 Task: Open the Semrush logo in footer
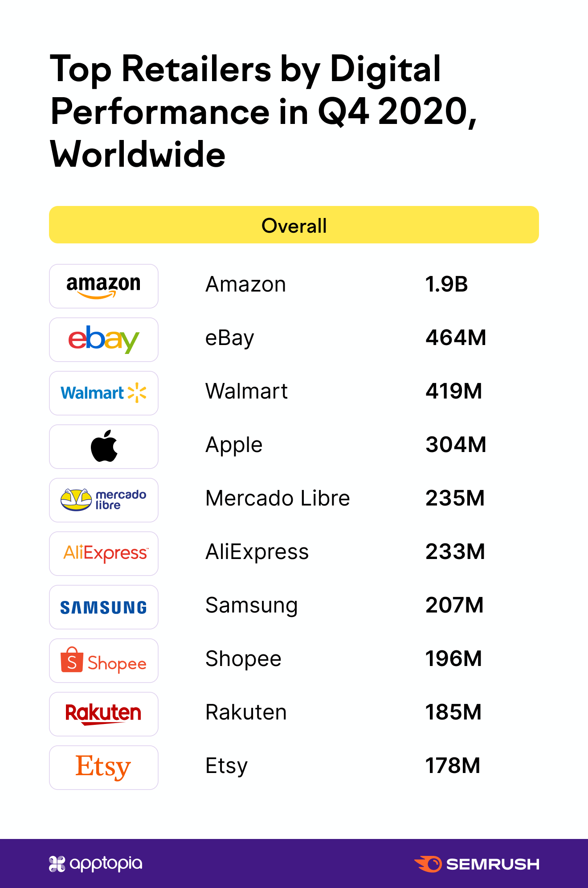click(477, 864)
